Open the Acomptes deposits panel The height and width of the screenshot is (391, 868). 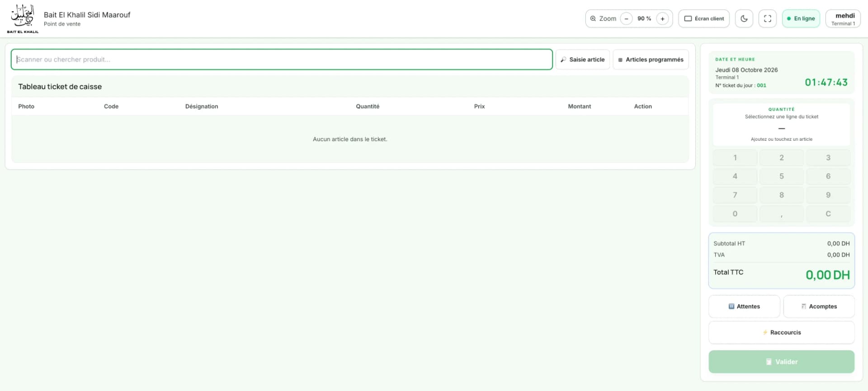819,306
